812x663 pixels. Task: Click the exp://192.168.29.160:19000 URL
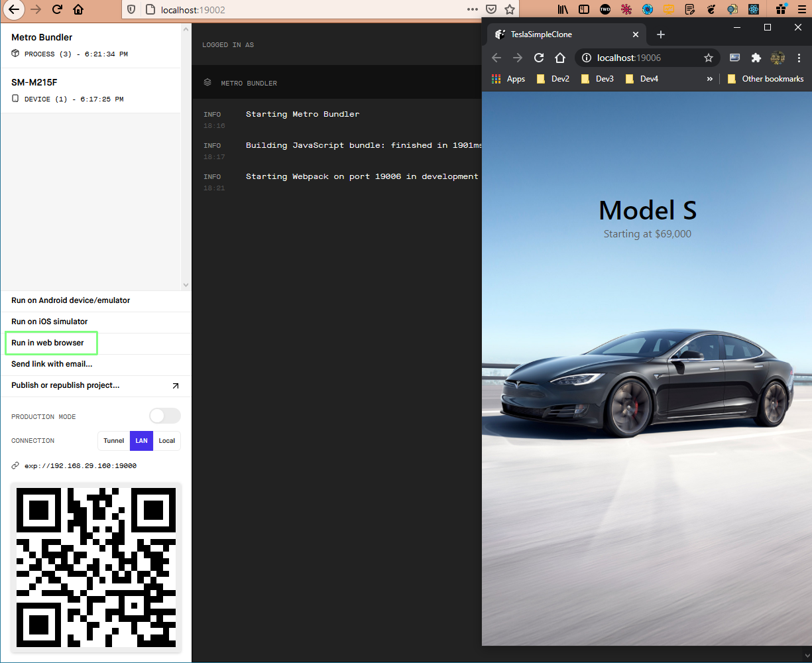click(x=80, y=466)
